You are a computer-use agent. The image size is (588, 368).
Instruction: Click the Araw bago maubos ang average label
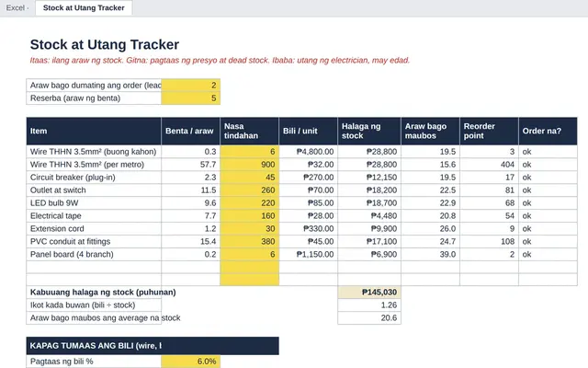click(x=105, y=317)
